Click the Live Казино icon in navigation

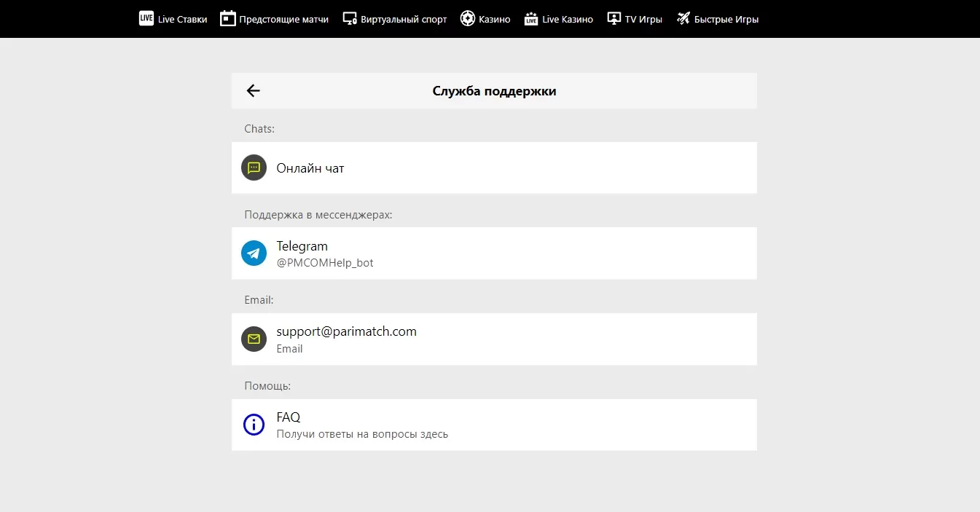(531, 19)
